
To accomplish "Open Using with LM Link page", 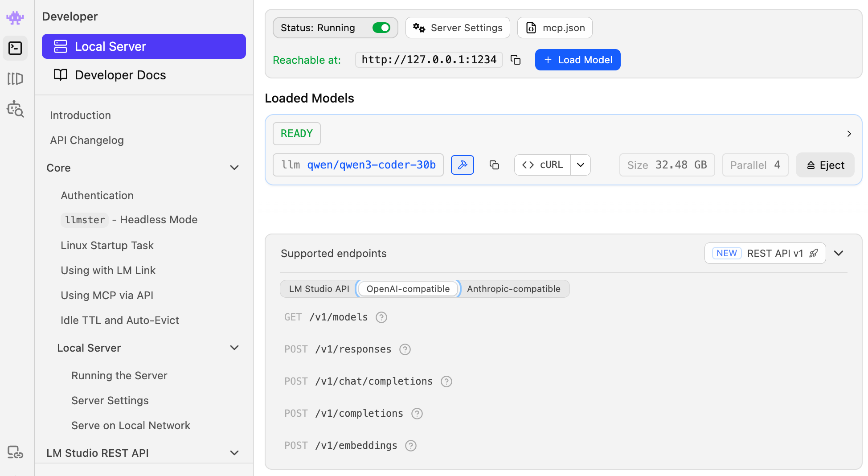I will coord(108,270).
